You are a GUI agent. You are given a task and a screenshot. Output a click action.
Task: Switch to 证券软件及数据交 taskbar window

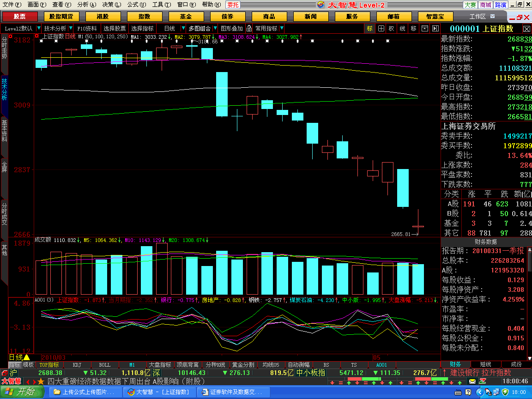234,392
